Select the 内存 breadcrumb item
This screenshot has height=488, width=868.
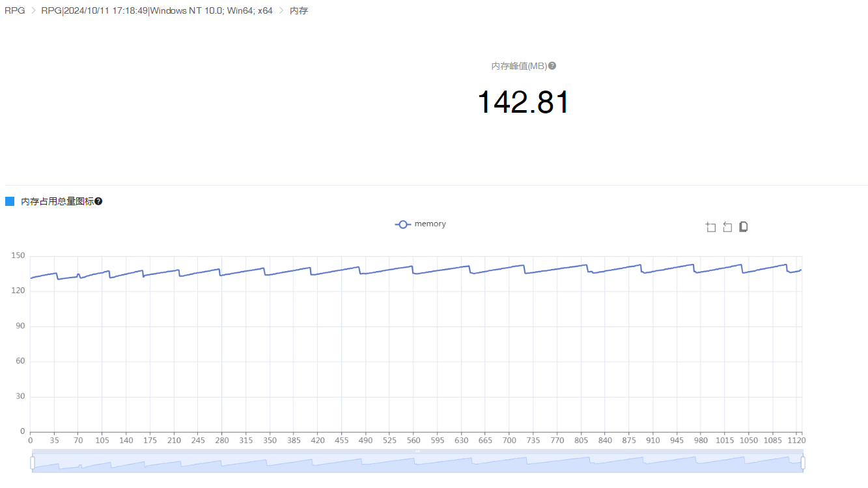coord(299,11)
